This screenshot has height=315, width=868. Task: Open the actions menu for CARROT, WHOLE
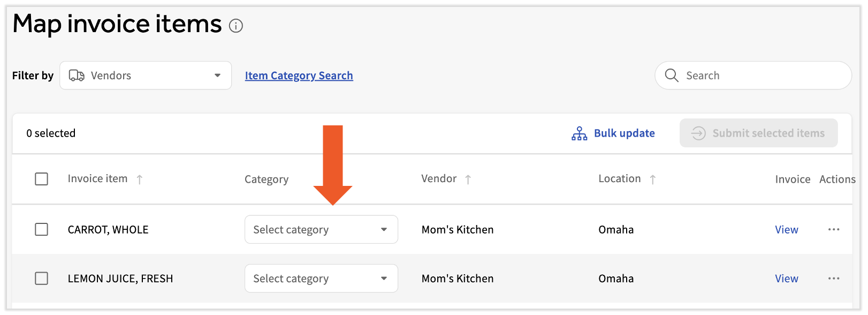click(x=834, y=229)
